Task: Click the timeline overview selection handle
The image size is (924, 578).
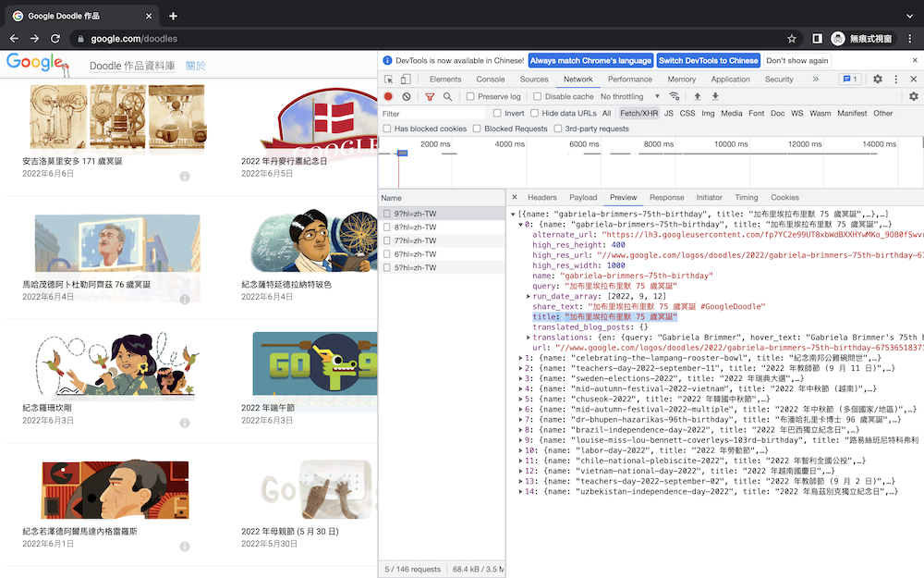Action: (x=403, y=153)
